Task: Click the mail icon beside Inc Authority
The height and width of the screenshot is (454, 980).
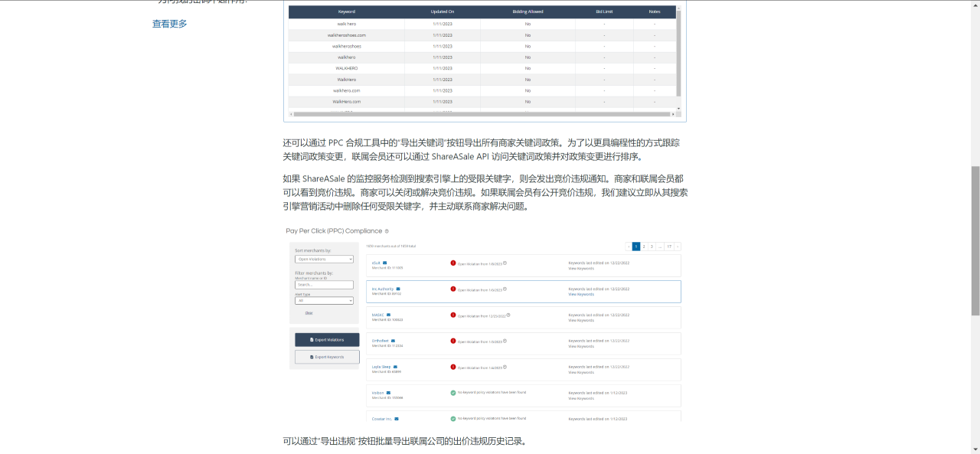Action: (398, 289)
